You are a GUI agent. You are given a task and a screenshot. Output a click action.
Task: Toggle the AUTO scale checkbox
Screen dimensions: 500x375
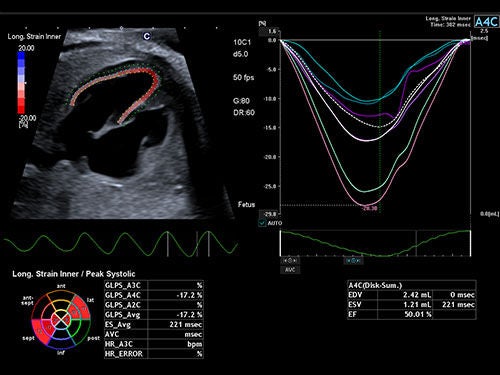[262, 223]
